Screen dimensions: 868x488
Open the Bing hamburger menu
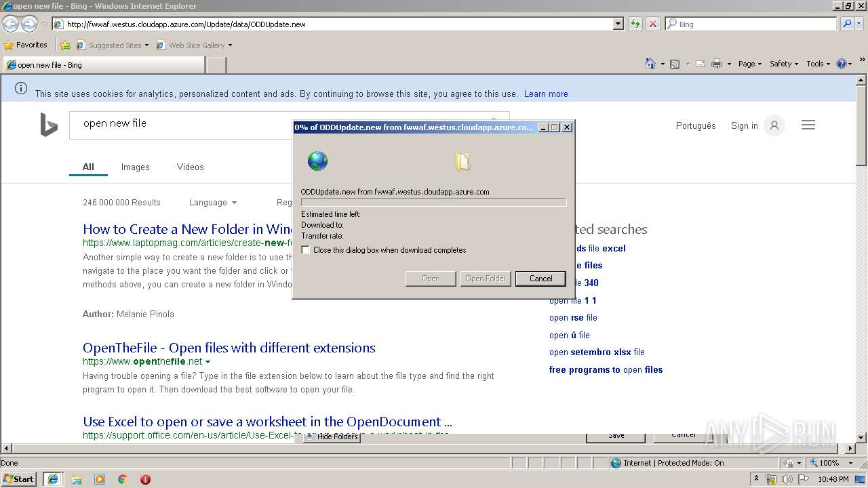(x=808, y=125)
